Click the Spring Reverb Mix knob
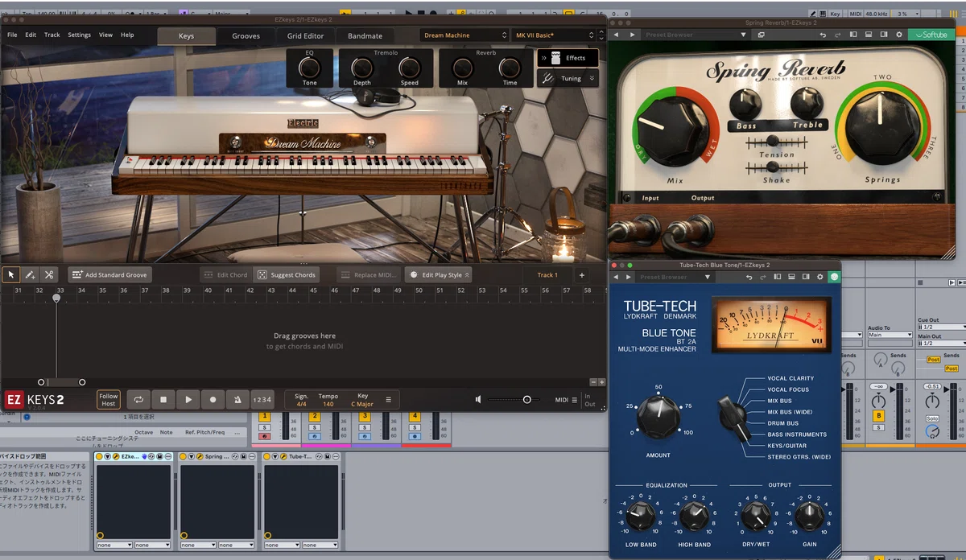Screen dimensions: 966x560 pos(675,131)
